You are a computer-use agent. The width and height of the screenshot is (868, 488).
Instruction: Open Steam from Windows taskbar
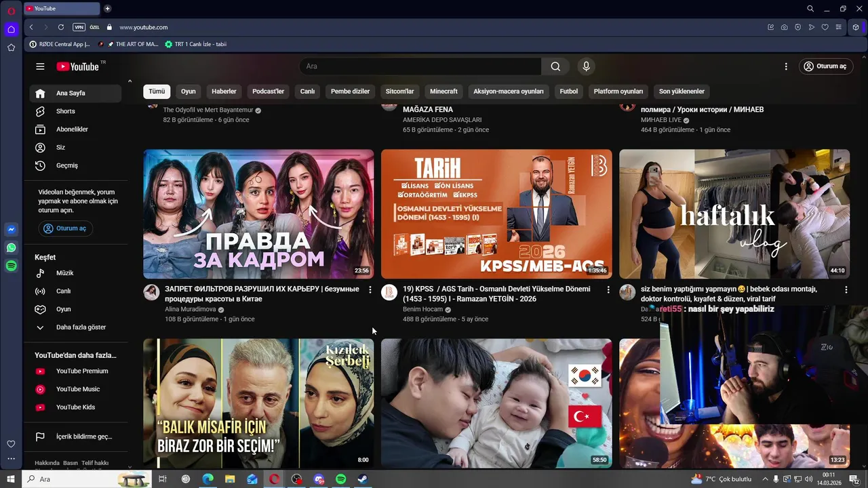point(363,479)
